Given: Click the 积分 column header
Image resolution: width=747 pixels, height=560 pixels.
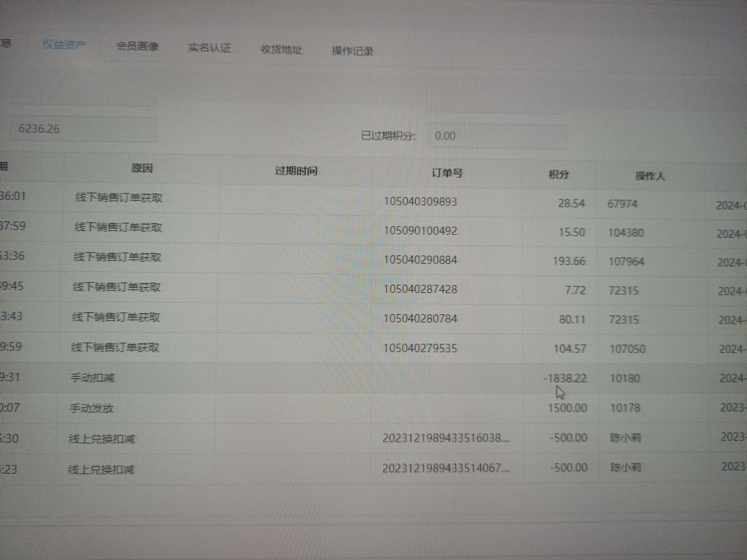Looking at the screenshot, I should point(558,175).
